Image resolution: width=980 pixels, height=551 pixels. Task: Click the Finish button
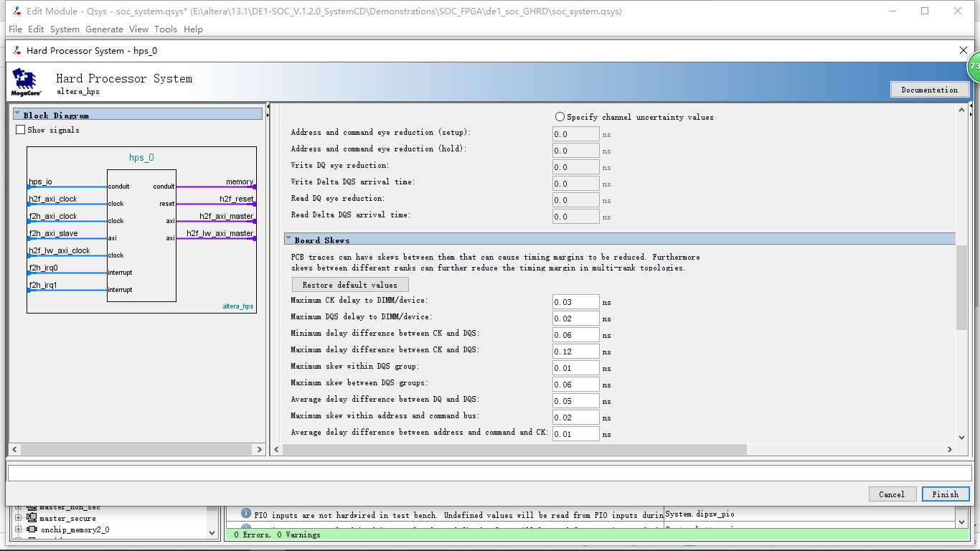click(x=945, y=494)
